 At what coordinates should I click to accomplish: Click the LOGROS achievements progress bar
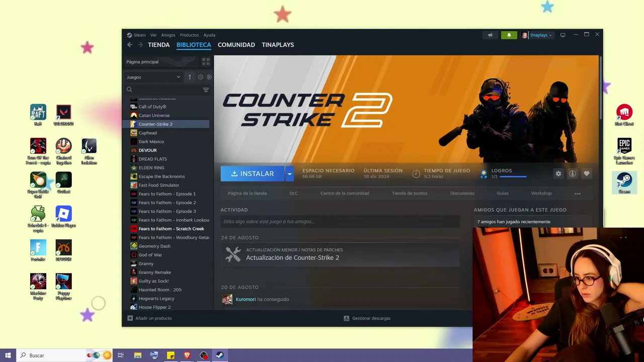[x=513, y=176]
